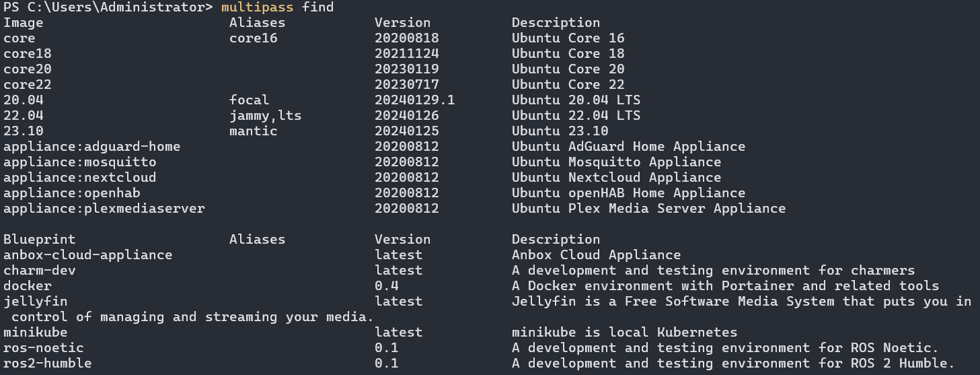Click description 'Ubuntu Core 20'
The height and width of the screenshot is (375, 980).
pos(568,69)
